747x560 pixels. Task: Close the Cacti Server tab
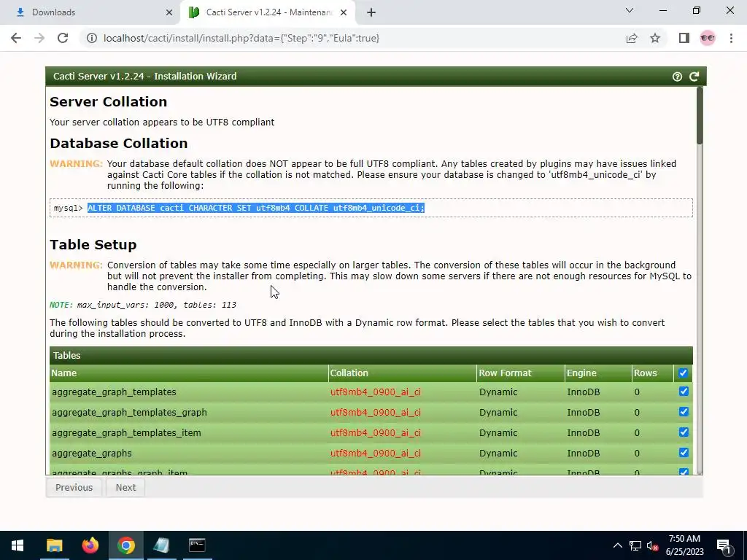pyautogui.click(x=344, y=12)
